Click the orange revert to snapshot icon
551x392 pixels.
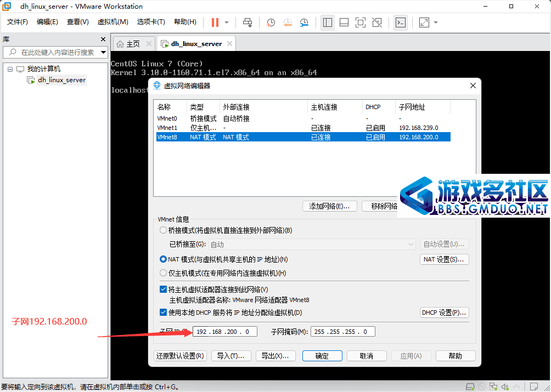pyautogui.click(x=288, y=22)
